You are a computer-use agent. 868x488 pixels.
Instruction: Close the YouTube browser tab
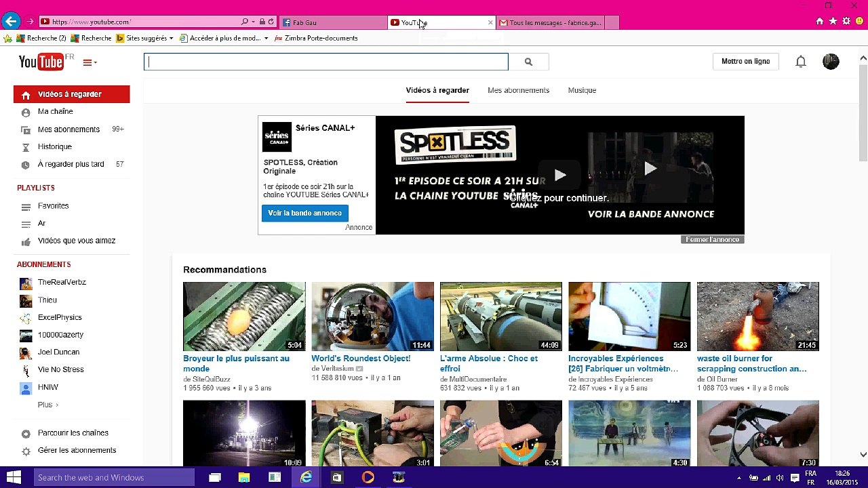(x=490, y=22)
